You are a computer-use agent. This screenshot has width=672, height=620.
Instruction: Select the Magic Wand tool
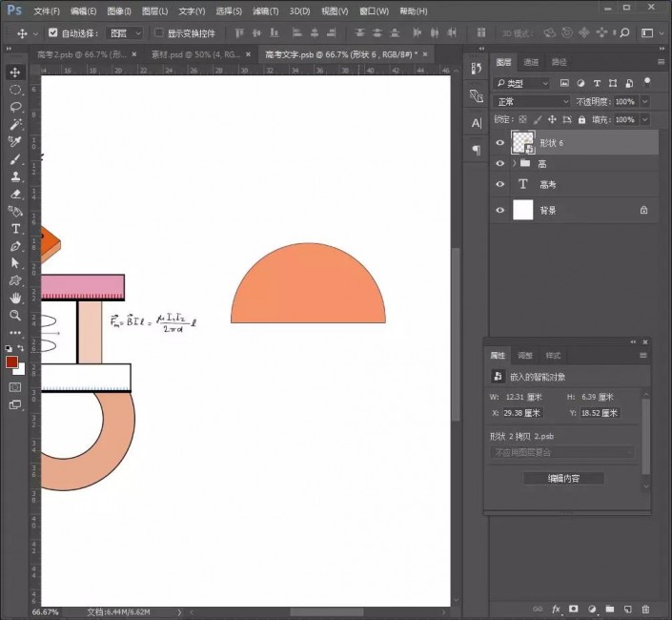point(15,124)
